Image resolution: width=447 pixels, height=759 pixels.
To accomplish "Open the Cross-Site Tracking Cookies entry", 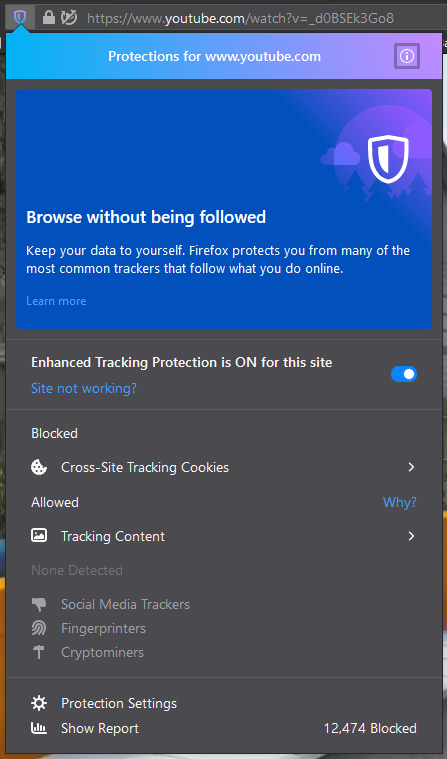I will [x=224, y=467].
